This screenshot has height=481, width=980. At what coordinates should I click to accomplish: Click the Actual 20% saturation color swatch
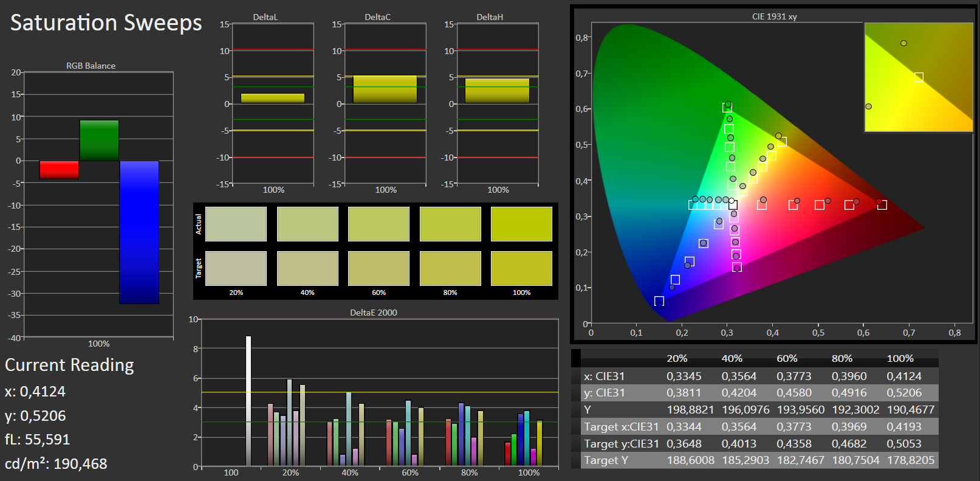coord(236,224)
